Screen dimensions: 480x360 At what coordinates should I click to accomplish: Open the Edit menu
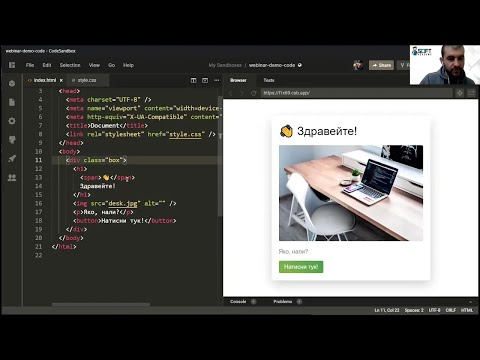click(x=47, y=65)
